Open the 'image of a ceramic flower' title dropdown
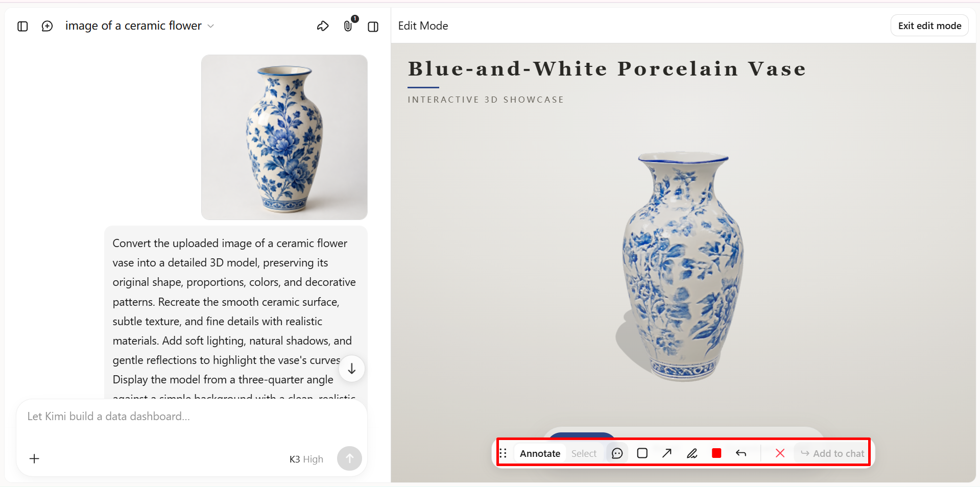980x487 pixels. click(x=139, y=26)
